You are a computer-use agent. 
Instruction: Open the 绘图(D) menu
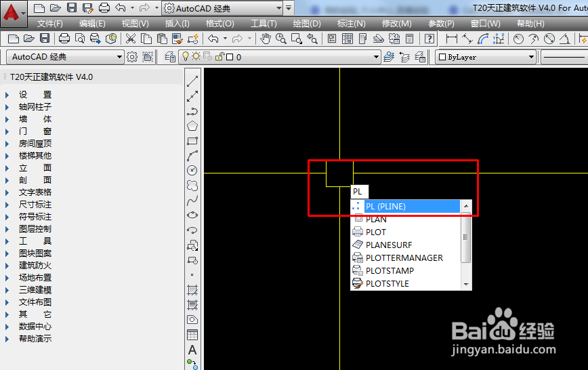307,24
